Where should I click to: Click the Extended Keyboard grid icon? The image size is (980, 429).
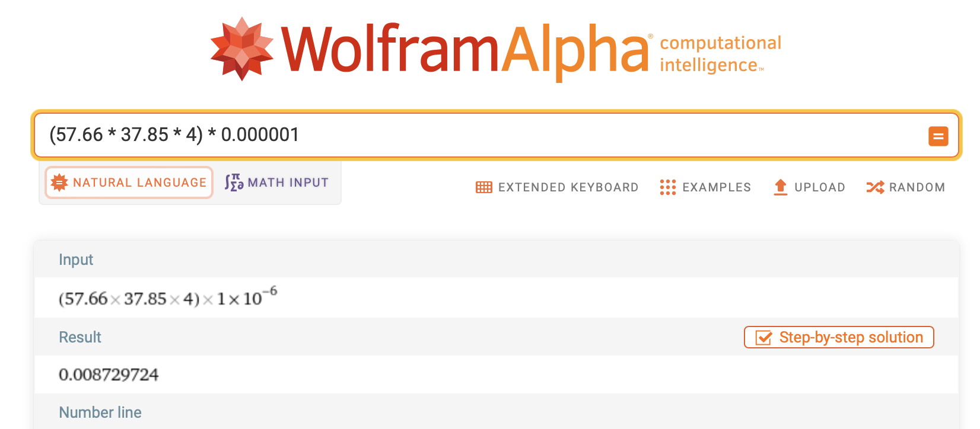[x=484, y=187]
